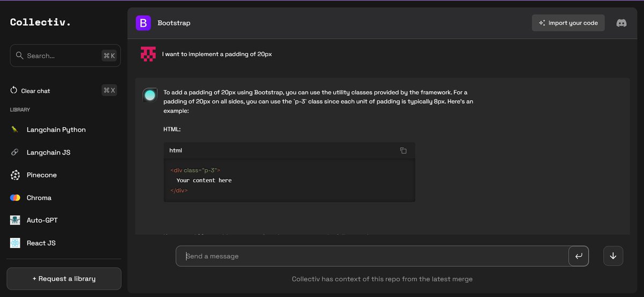Select the Chroma library

[39, 198]
